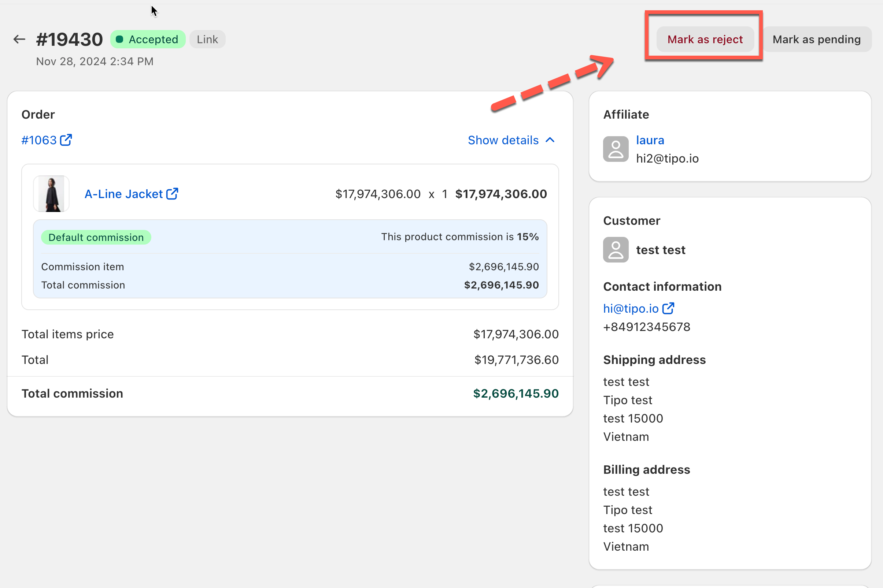Click the hi@tipo.io email link
This screenshot has height=588, width=883.
point(631,308)
